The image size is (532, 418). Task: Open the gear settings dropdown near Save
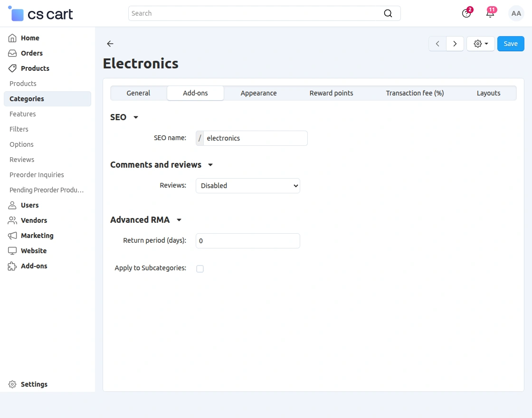point(480,43)
